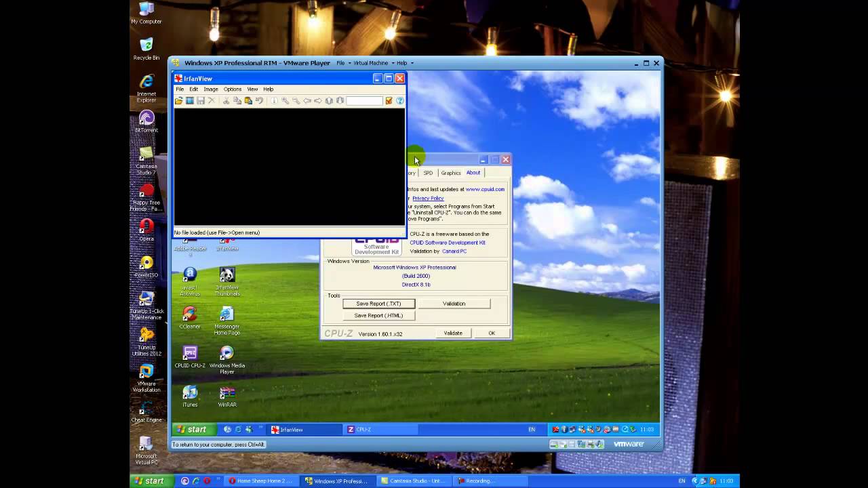Select the Opera desktop icon

(x=146, y=230)
